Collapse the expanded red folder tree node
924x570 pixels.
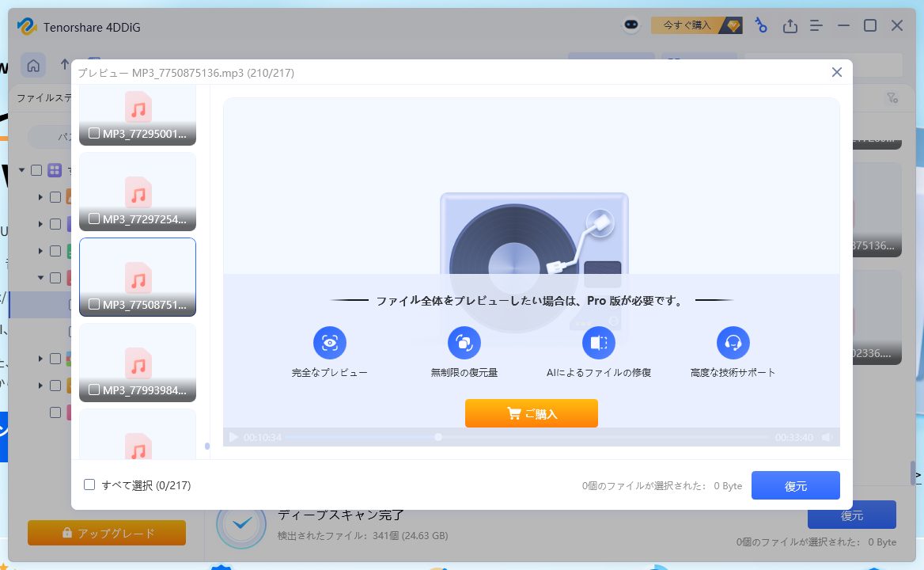(x=40, y=278)
